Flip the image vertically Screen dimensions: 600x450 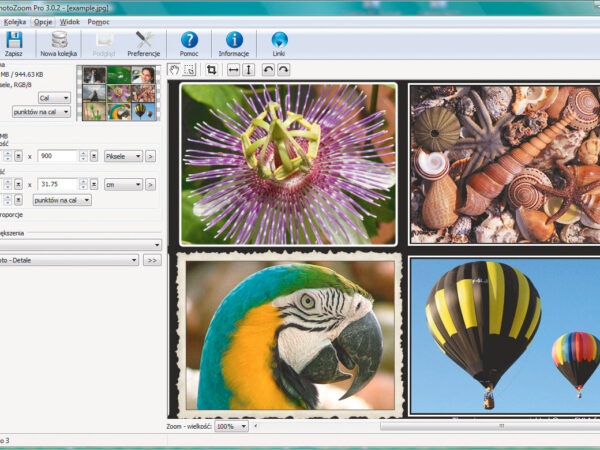(x=248, y=70)
